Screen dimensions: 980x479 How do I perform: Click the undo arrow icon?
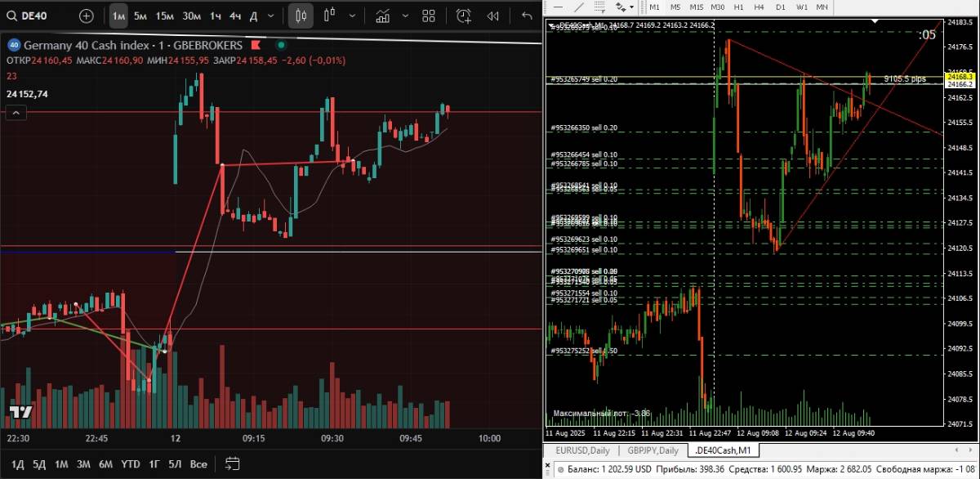pyautogui.click(x=527, y=16)
